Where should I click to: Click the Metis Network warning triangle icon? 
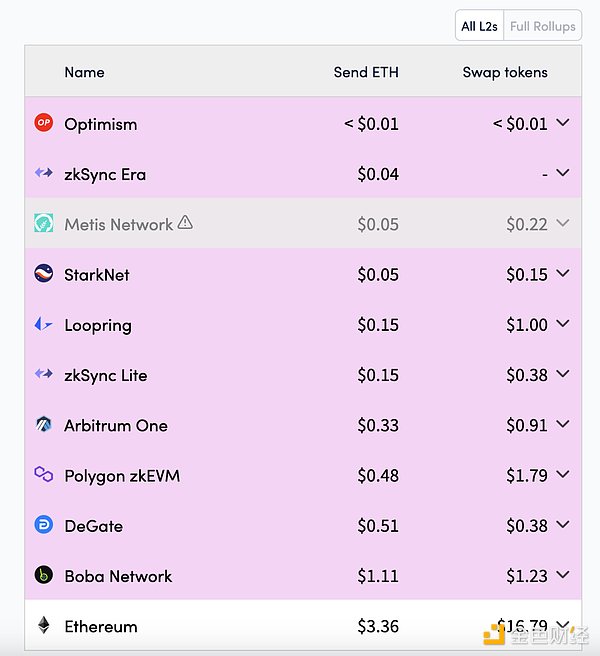(x=185, y=223)
